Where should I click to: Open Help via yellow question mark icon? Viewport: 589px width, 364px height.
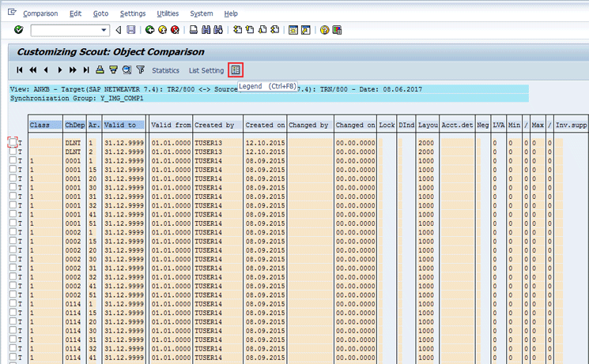[x=324, y=30]
